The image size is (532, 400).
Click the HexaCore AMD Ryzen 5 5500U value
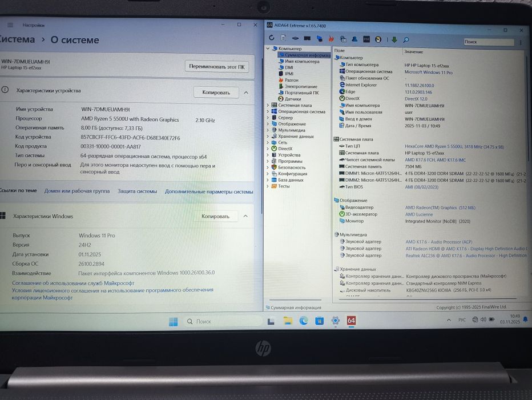tap(454, 147)
